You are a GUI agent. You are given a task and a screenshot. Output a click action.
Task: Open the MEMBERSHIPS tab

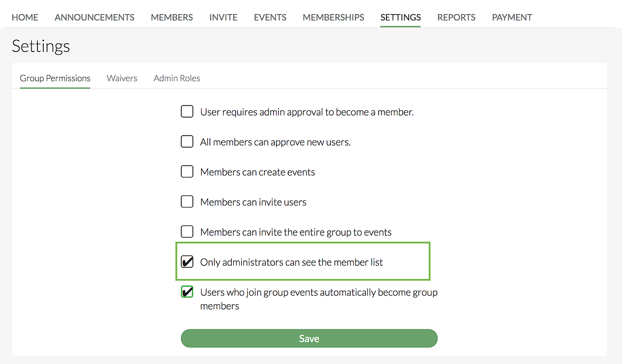[333, 17]
